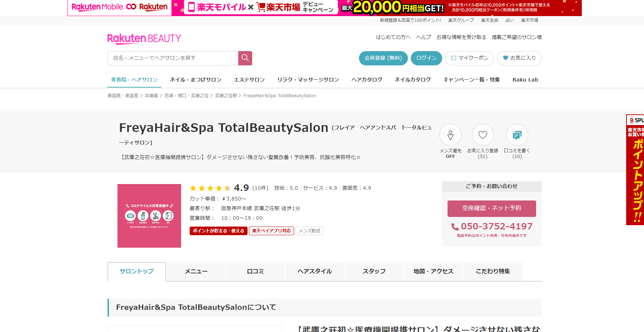
Task: Open the Rakuten BEAUTY logo home
Action: pos(144,39)
